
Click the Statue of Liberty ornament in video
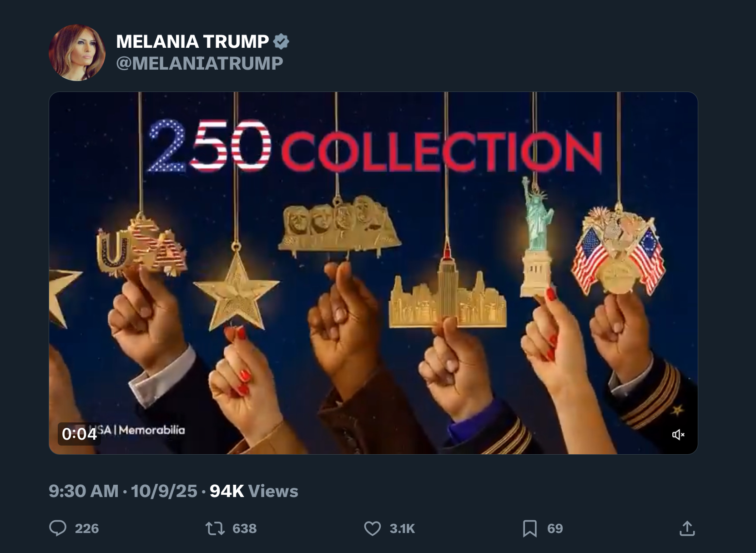537,237
